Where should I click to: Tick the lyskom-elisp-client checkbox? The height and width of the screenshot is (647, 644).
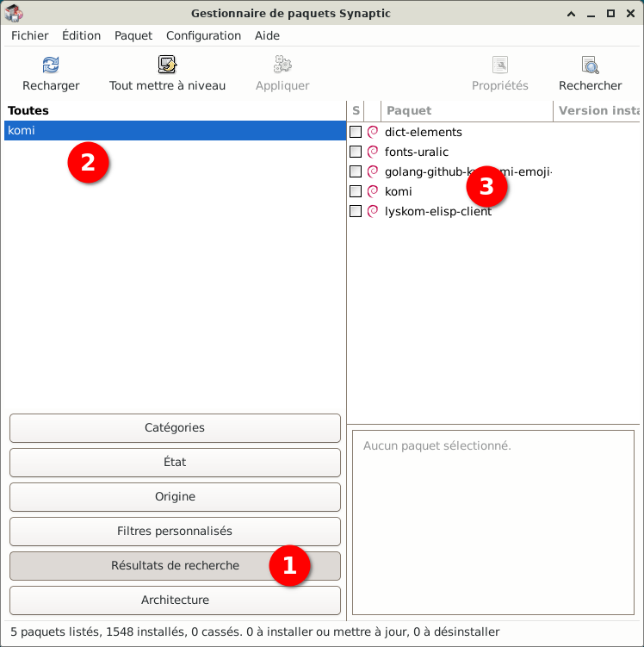pos(356,211)
